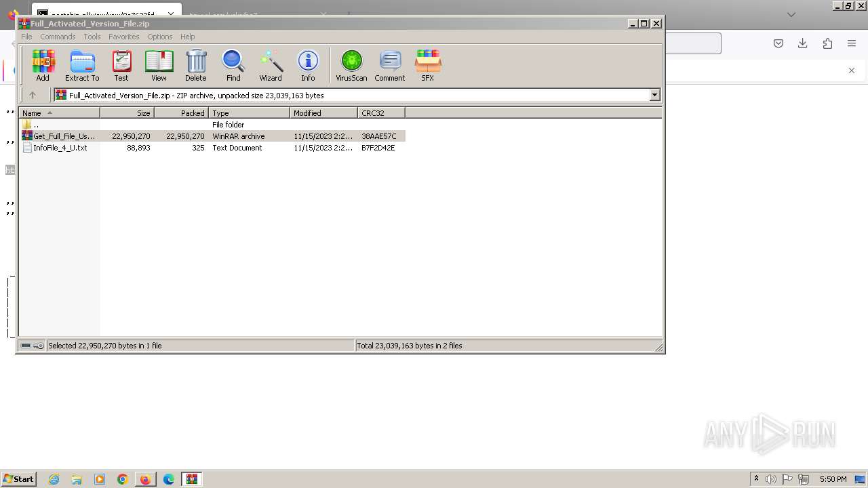Run VirusScan toolbar icon
Image resolution: width=868 pixels, height=488 pixels.
(351, 65)
